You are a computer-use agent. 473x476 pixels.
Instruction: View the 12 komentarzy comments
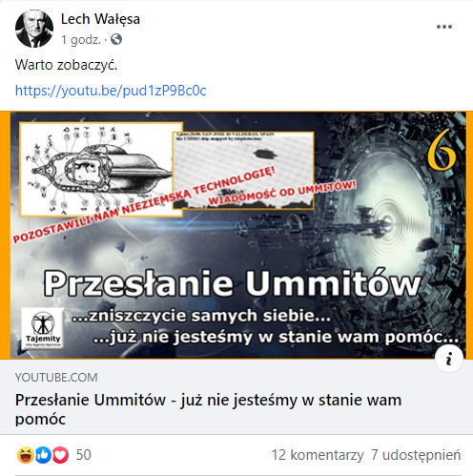[318, 455]
